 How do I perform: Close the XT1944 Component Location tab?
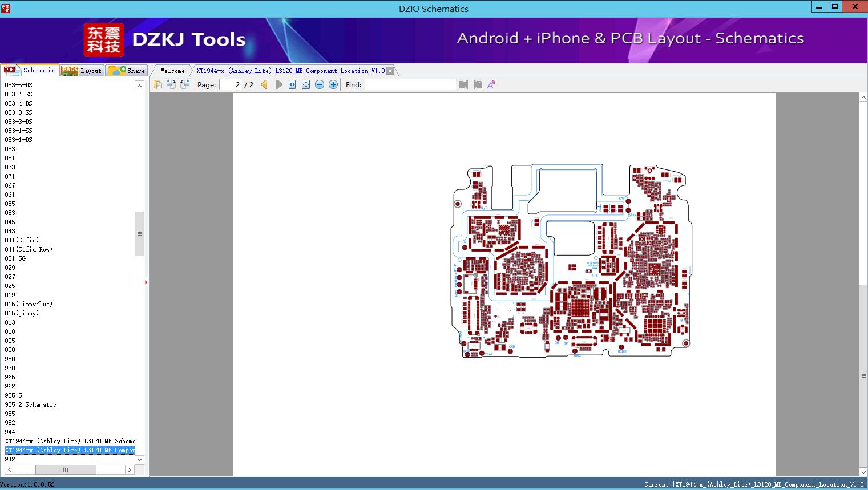[x=390, y=71]
